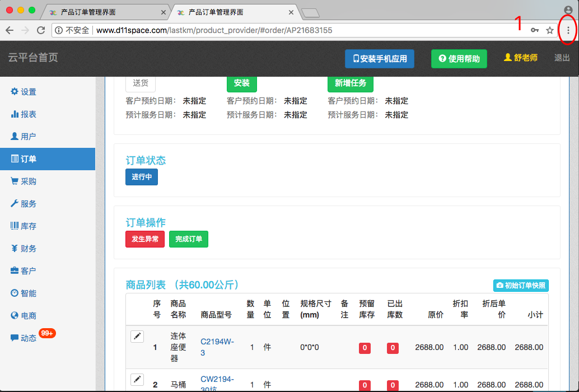Viewport: 579px width, 392px height.
Task: Click the 订单操作 heading
Action: point(146,222)
